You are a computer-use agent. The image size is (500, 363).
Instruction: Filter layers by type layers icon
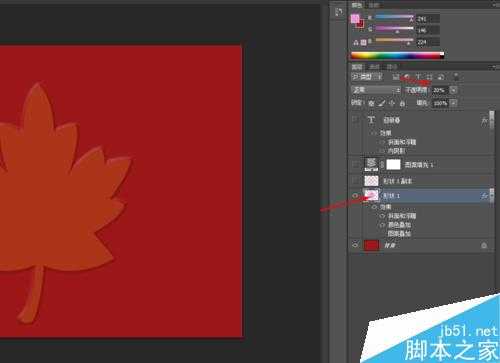pos(418,77)
